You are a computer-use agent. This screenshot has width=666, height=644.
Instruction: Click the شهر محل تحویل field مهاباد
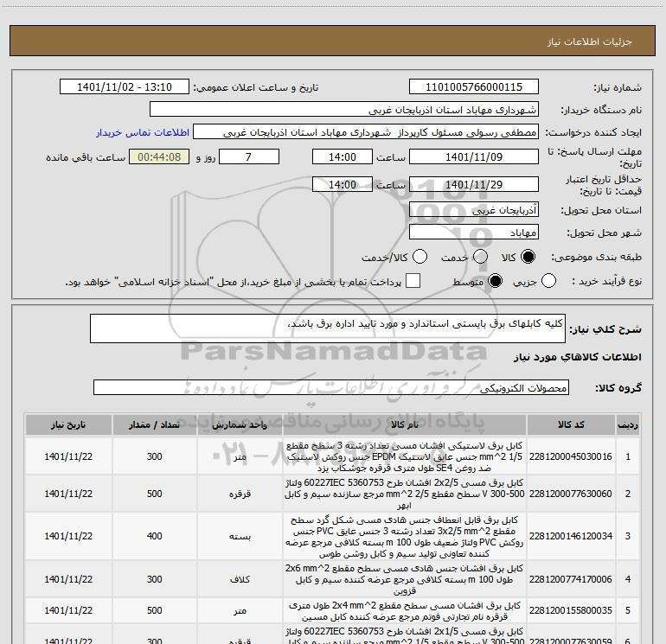click(x=474, y=232)
